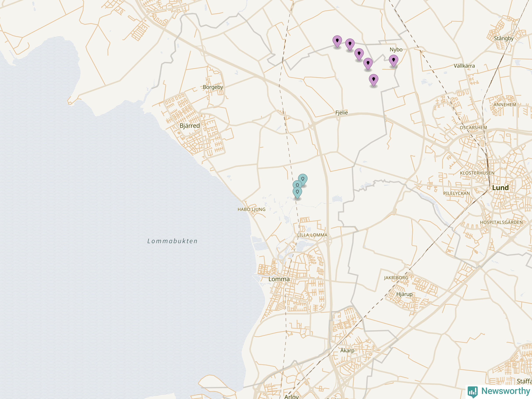This screenshot has height=399, width=532.
Task: Select the KLOSTERHUSEN label
Action: pyautogui.click(x=477, y=173)
